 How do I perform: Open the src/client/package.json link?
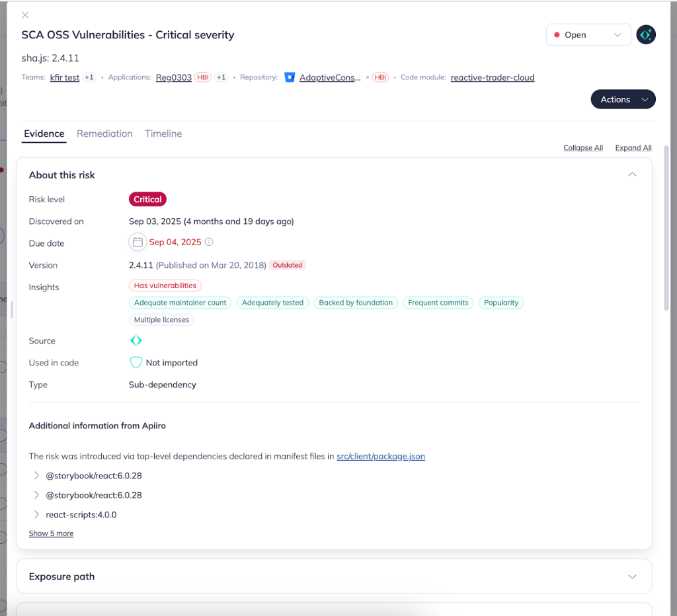pyautogui.click(x=380, y=456)
